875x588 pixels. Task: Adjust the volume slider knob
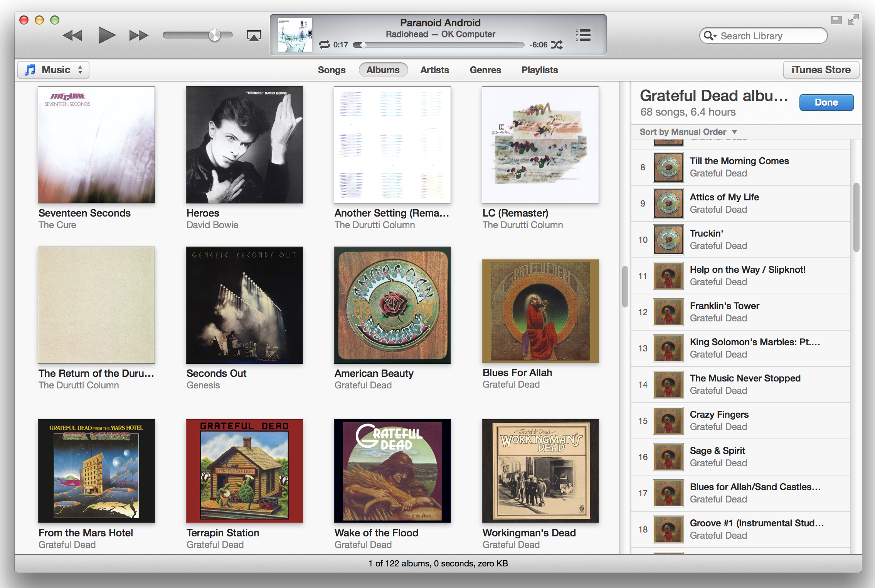pos(214,35)
